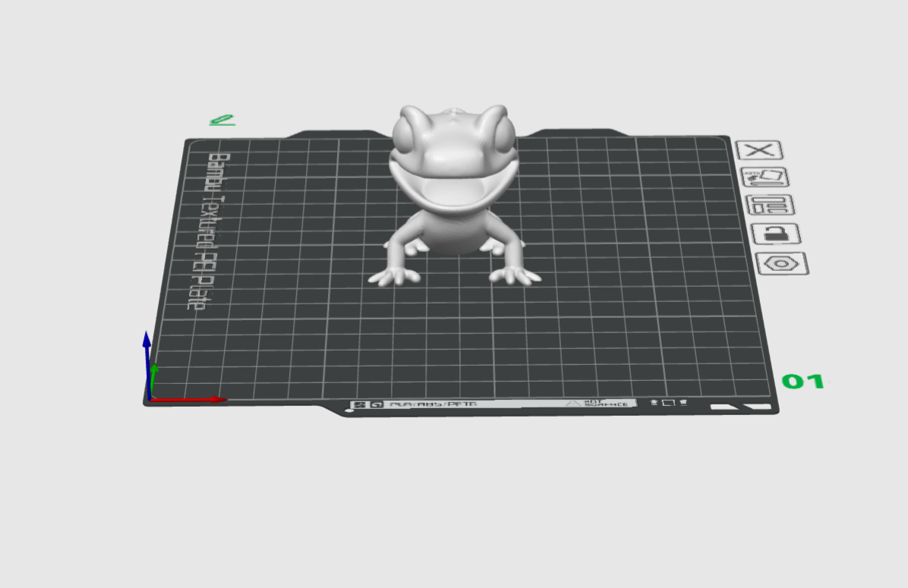Auto-orient objects on this plate
This screenshot has width=908, height=588.
[765, 177]
